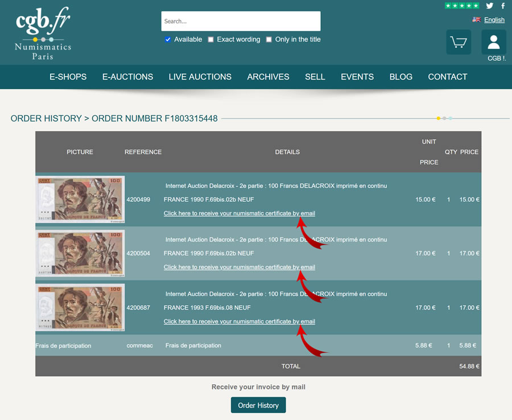This screenshot has width=512, height=420.
Task: Open banknote thumbnail for reference 4200499
Action: tap(80, 199)
